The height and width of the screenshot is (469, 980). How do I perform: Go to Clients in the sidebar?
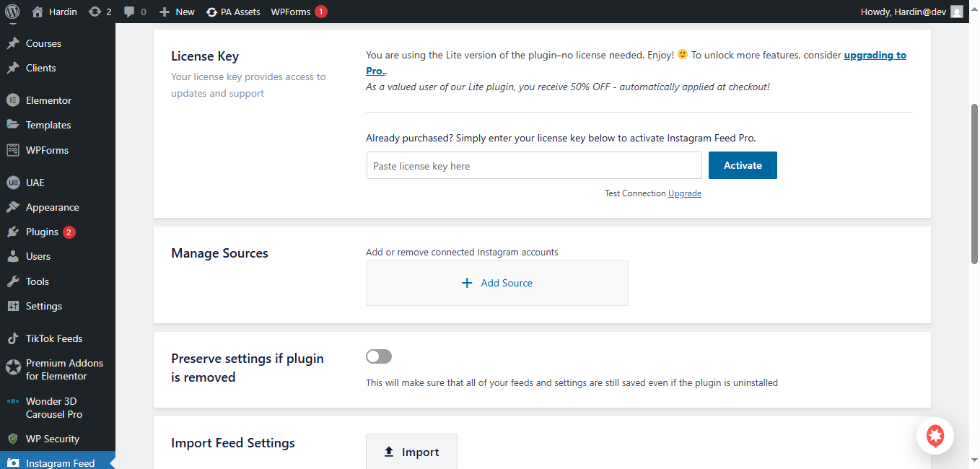[x=58, y=68]
